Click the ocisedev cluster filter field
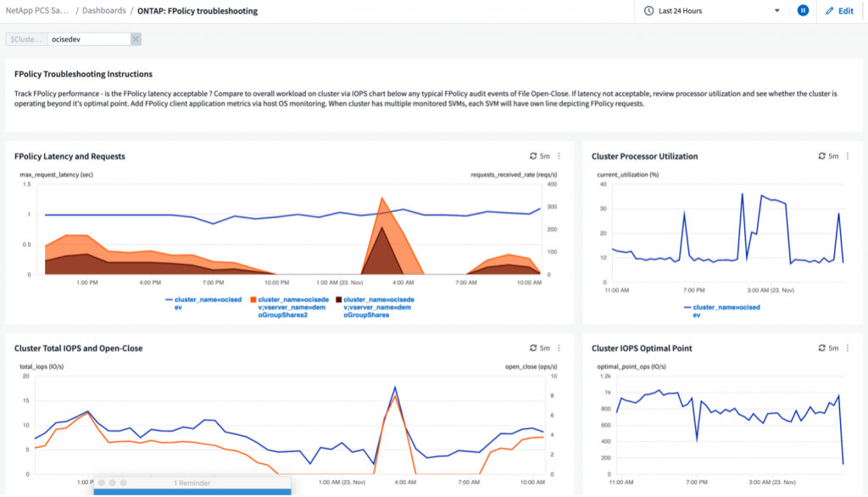Screen dimensions: 868x497 point(88,39)
